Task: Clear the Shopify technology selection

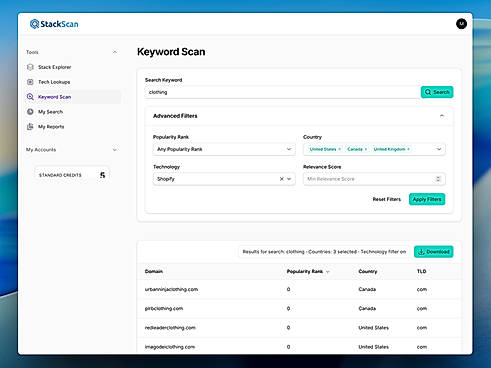Action: (x=282, y=179)
